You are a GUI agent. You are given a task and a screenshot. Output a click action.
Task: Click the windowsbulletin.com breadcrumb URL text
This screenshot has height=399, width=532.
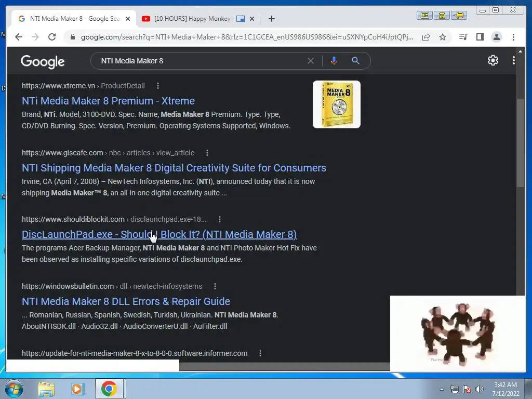click(x=112, y=286)
